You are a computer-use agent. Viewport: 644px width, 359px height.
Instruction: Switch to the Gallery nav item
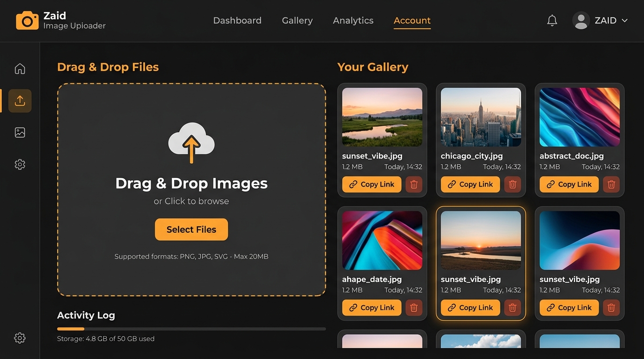pos(297,21)
